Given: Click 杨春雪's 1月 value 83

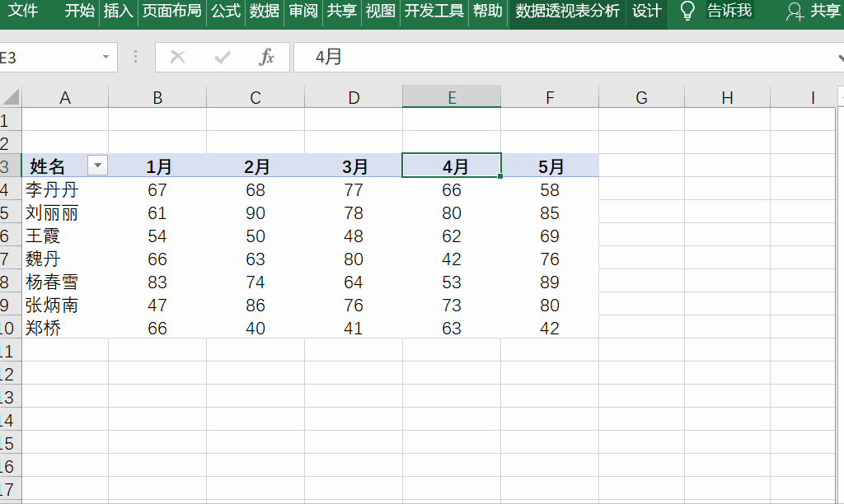Looking at the screenshot, I should tap(157, 282).
